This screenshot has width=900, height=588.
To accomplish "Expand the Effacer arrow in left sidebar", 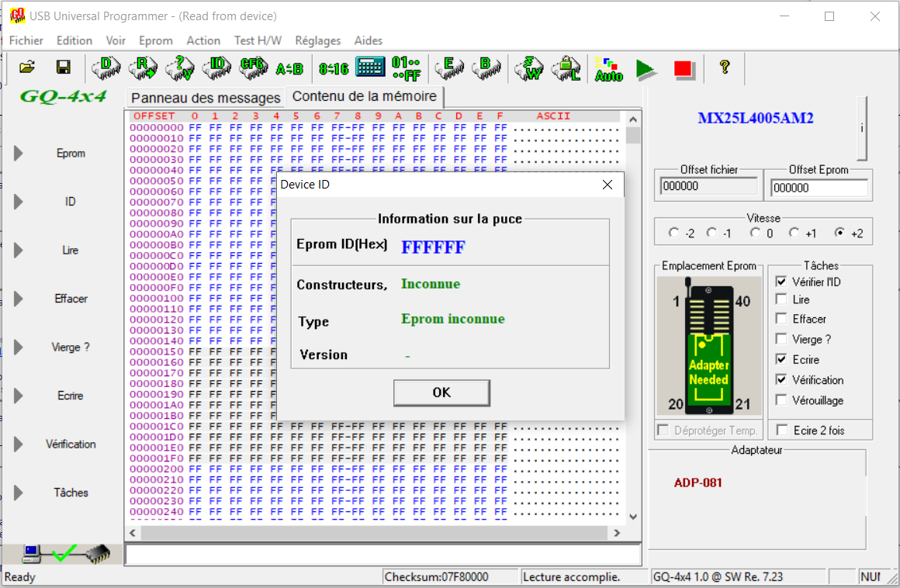I will tap(19, 299).
